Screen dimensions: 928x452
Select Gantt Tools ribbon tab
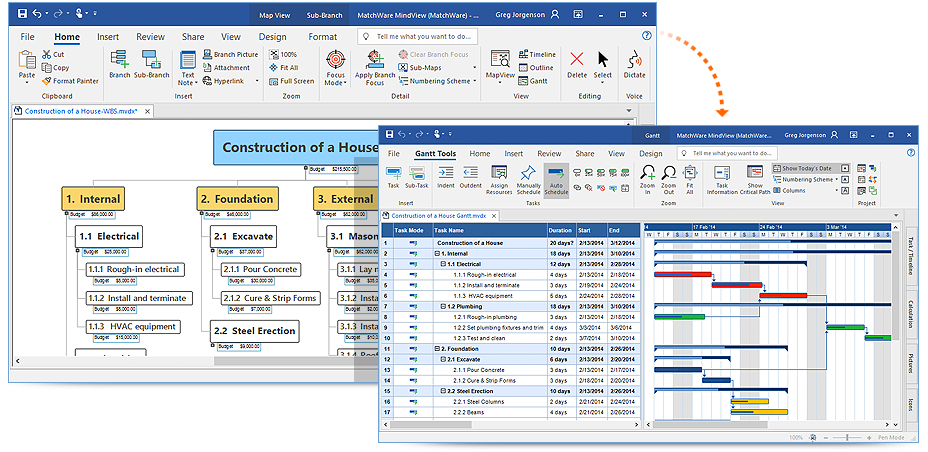click(x=435, y=154)
